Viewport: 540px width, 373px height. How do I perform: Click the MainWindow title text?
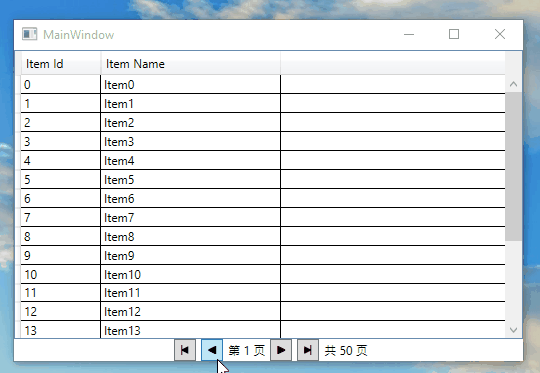(79, 35)
